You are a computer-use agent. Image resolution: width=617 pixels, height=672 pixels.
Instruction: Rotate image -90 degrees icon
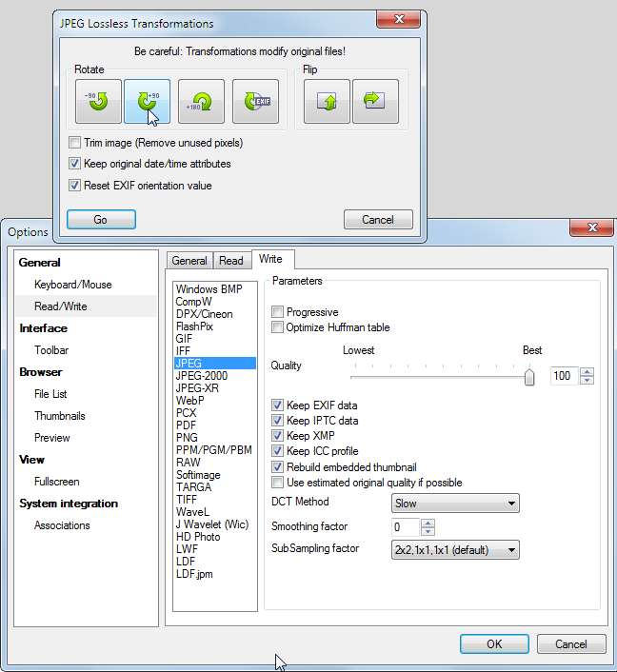(98, 101)
